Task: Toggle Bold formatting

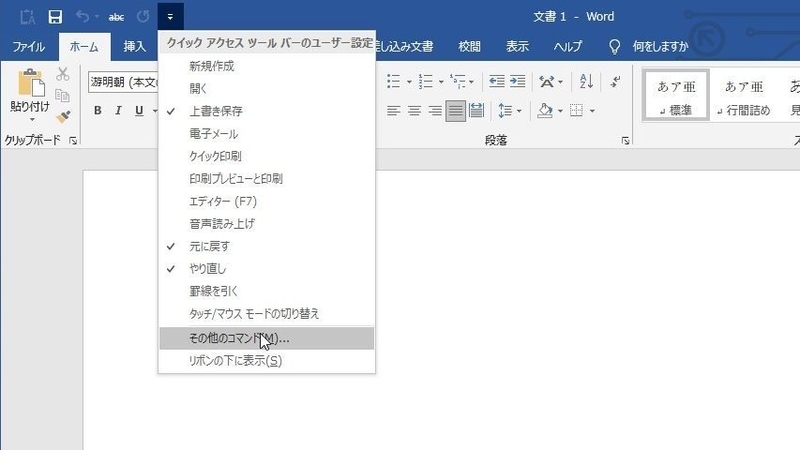Action: [97, 111]
